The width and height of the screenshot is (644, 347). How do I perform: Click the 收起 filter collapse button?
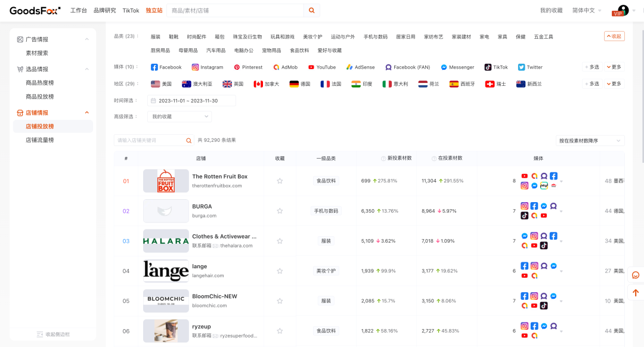[x=614, y=36]
